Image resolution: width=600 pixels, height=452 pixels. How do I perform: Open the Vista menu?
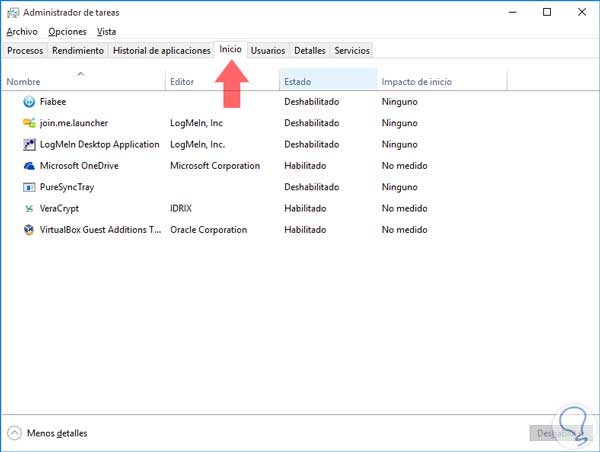[106, 32]
